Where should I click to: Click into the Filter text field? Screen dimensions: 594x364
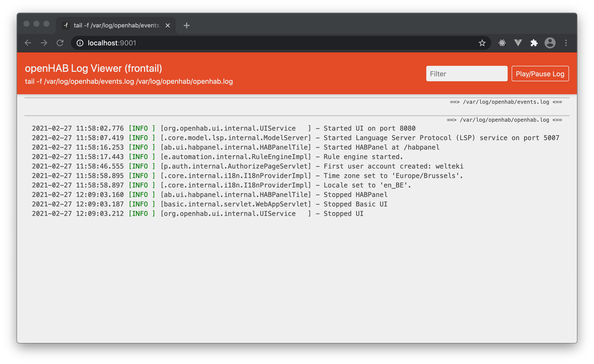[x=466, y=74]
